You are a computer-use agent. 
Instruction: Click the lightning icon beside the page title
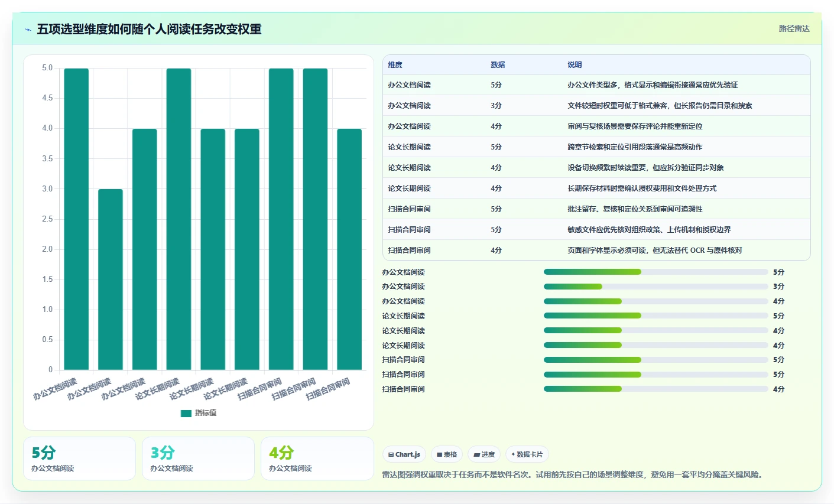[x=28, y=30]
